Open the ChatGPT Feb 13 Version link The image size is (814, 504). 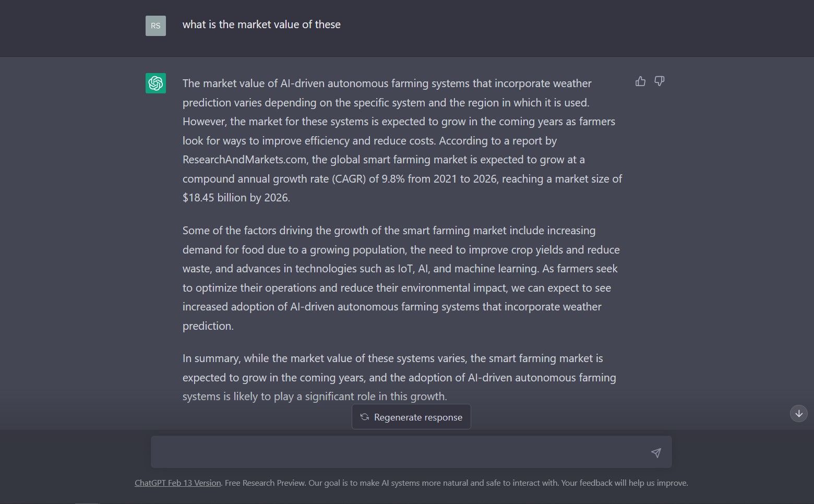pyautogui.click(x=177, y=483)
